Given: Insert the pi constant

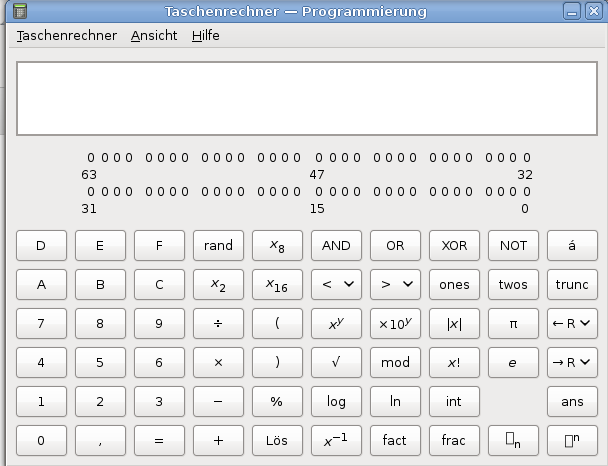Looking at the screenshot, I should (513, 323).
